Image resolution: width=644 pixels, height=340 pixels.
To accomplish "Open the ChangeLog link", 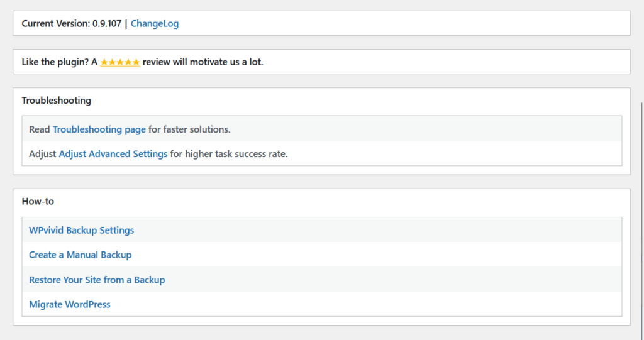I will point(155,23).
